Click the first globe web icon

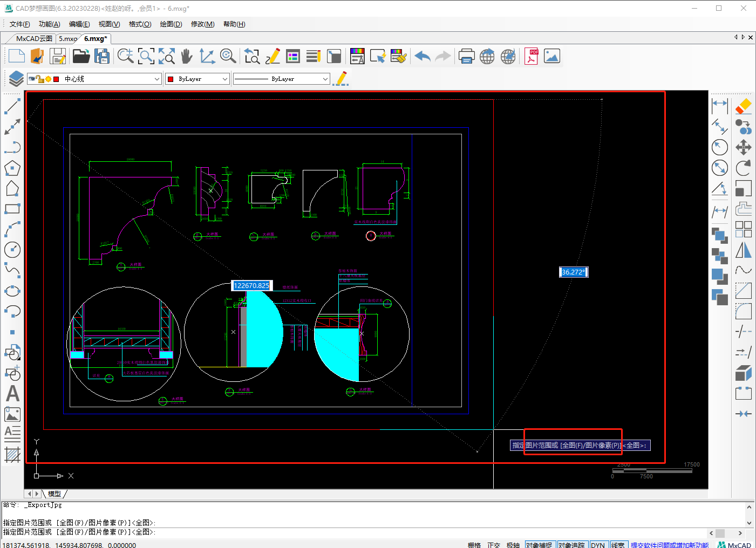click(x=487, y=56)
